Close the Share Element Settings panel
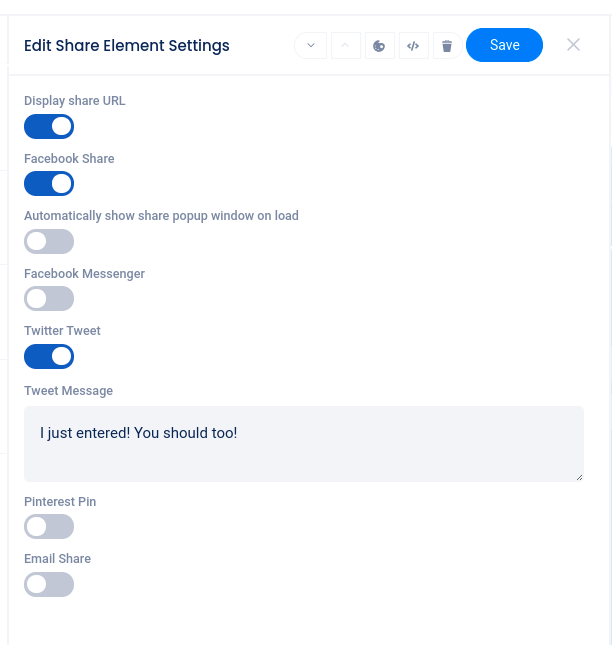The image size is (612, 645). pyautogui.click(x=573, y=45)
